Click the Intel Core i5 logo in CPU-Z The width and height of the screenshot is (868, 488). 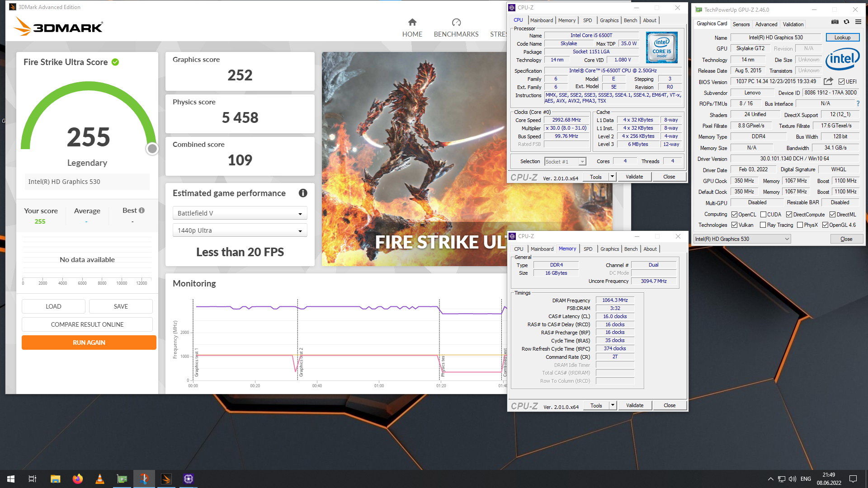tap(661, 47)
